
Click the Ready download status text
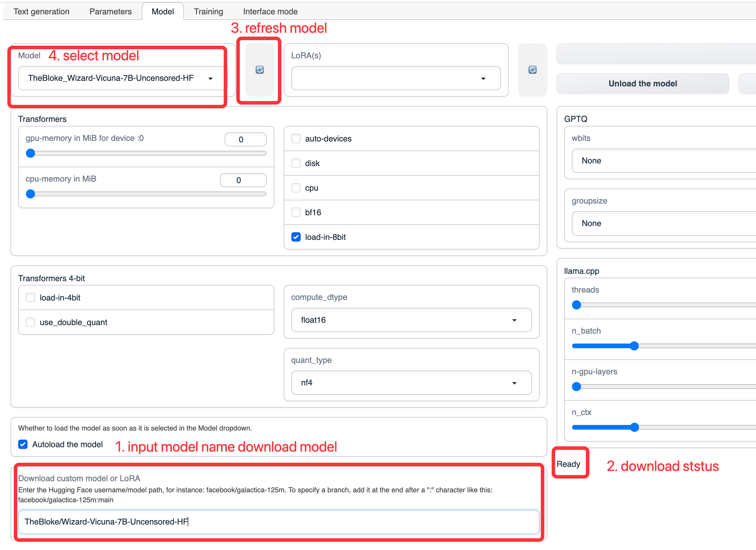coord(568,464)
